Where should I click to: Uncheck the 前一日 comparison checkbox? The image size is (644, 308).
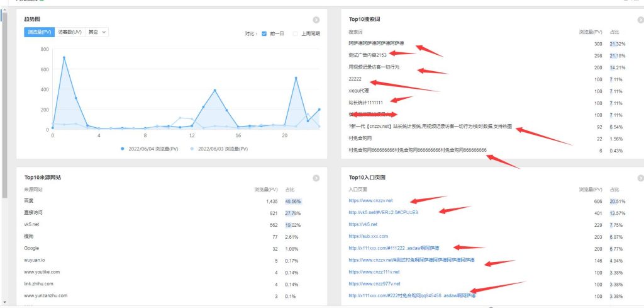[x=265, y=33]
